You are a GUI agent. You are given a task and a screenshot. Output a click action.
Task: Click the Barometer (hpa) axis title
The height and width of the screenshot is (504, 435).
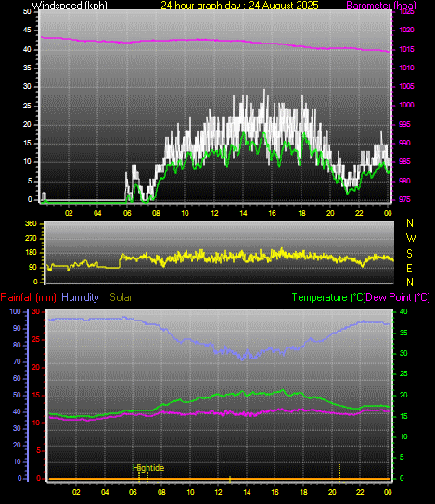coord(381,6)
